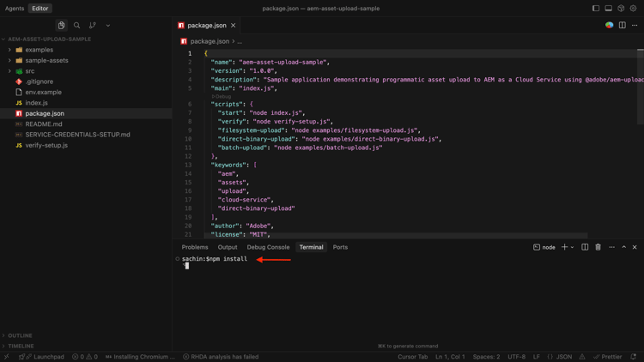Open the .gitignore file
The width and height of the screenshot is (644, 362).
coord(39,81)
